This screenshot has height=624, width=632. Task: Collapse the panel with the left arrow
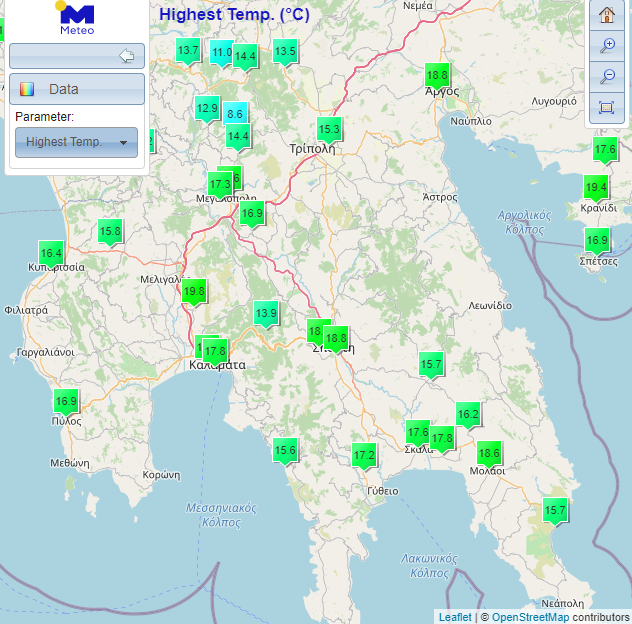(x=127, y=56)
